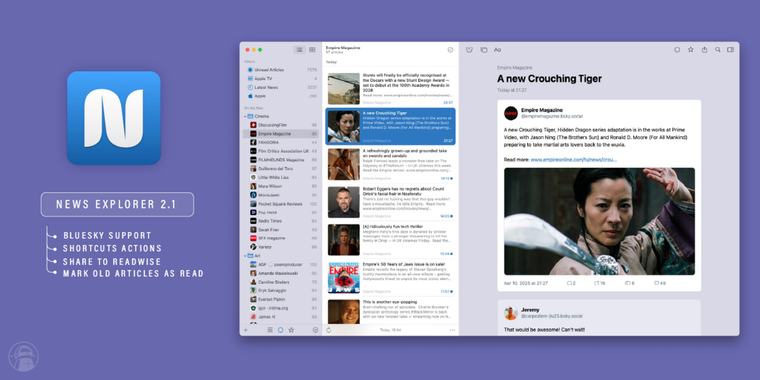Open Jeremy's profile avatar in the reply
This screenshot has width=760, height=380.
tap(511, 313)
